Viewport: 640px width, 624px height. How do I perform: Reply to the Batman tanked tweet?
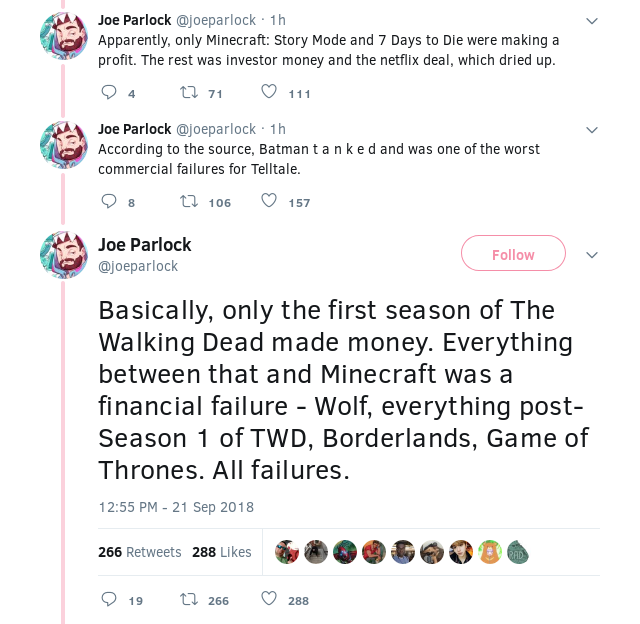(x=109, y=201)
